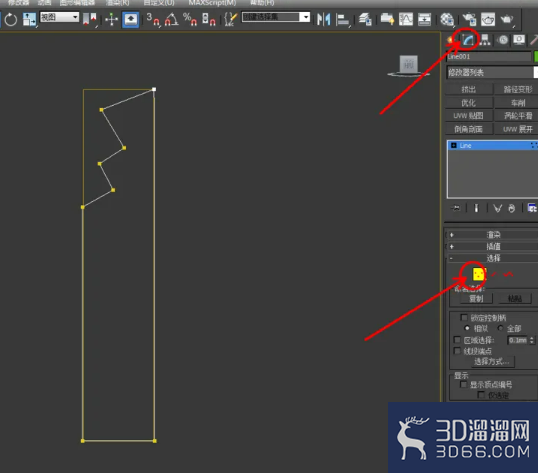Image resolution: width=538 pixels, height=473 pixels.
Task: Toggle the Pin Stack icon
Action: 456,208
